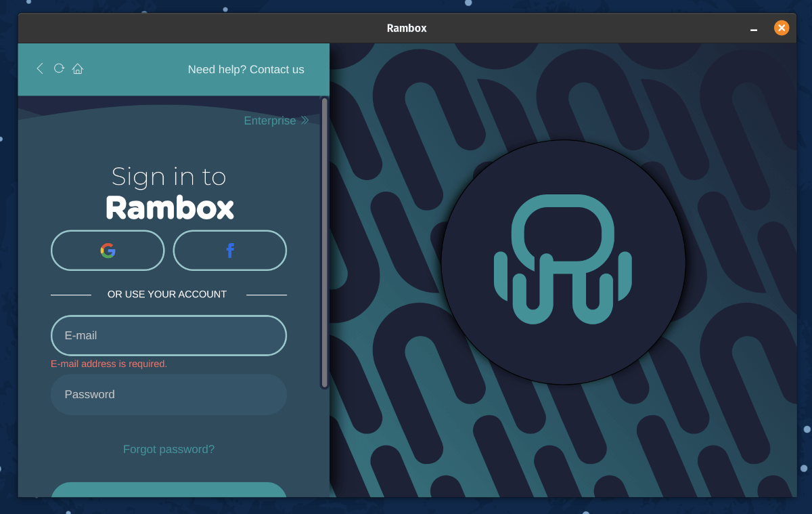Click the partially visible button below Forgot password
The width and height of the screenshot is (812, 514).
tap(168, 490)
